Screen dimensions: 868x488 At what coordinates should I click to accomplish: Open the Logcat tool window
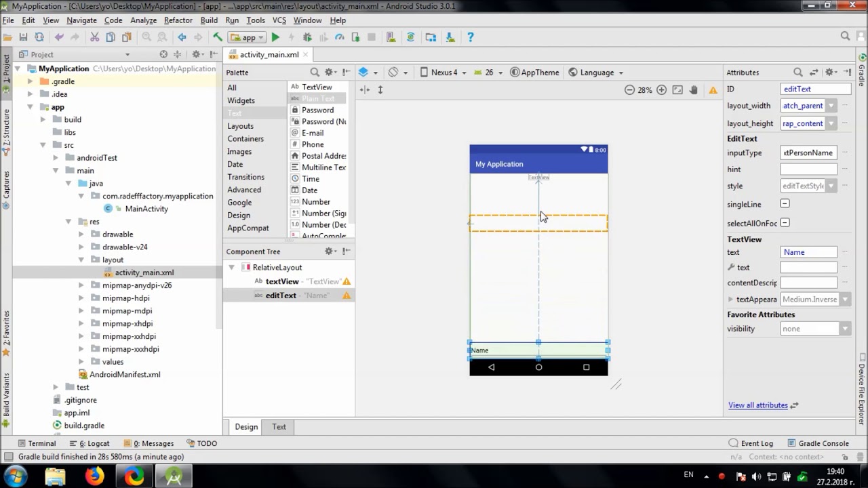[x=89, y=443]
